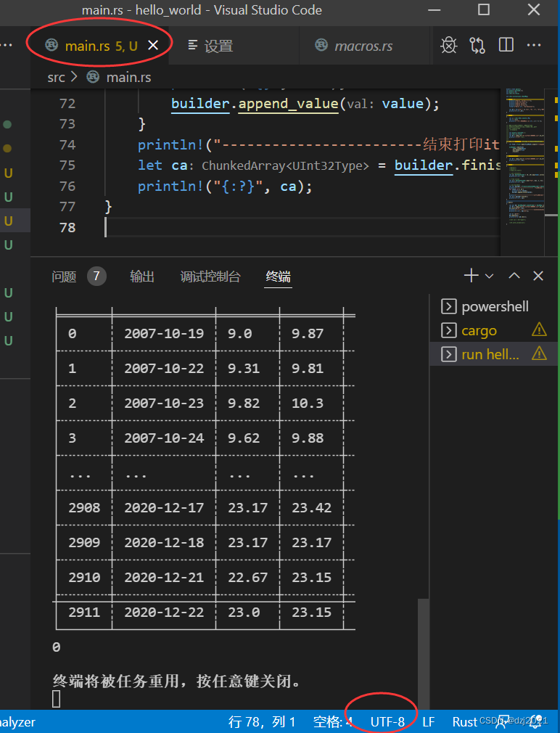The height and width of the screenshot is (733, 560).
Task: Select the cargo terminal entry
Action: pyautogui.click(x=493, y=330)
